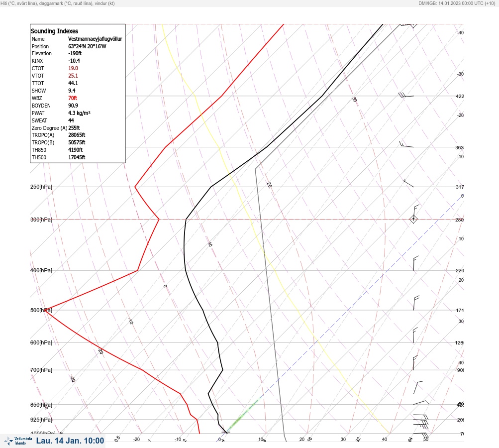Click the 40 temperature axis label at bottom

click(x=385, y=440)
